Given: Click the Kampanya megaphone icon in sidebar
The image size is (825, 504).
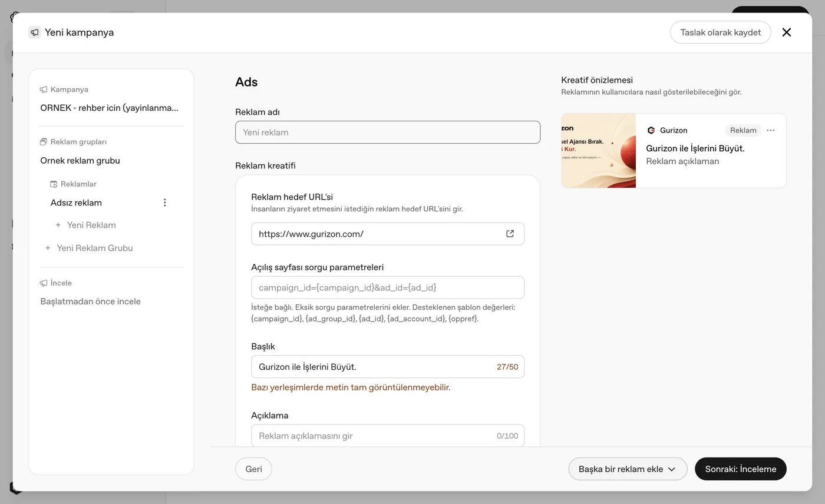Looking at the screenshot, I should (x=44, y=89).
